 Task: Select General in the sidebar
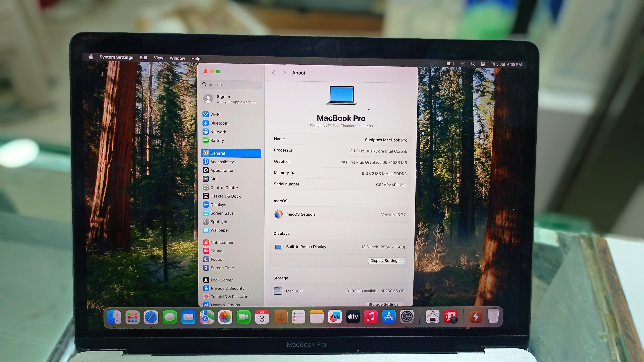(x=231, y=153)
